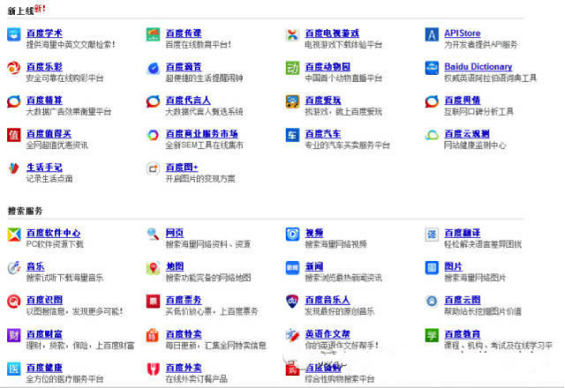The width and height of the screenshot is (565, 388).
Task: Select the 新闻 search service link
Action: (314, 267)
